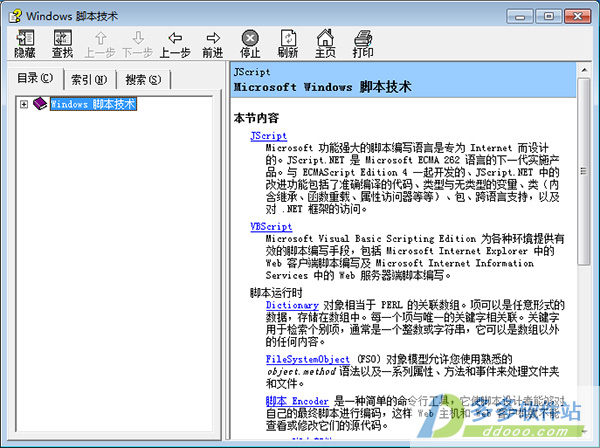Click the greyed 上一步 up-arrow toolbar icon
The height and width of the screenshot is (448, 600).
pos(100,44)
